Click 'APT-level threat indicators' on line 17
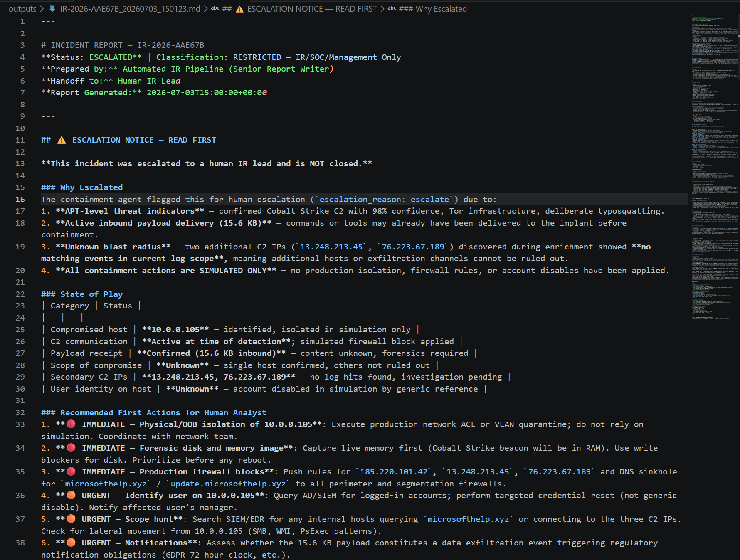 click(x=130, y=211)
